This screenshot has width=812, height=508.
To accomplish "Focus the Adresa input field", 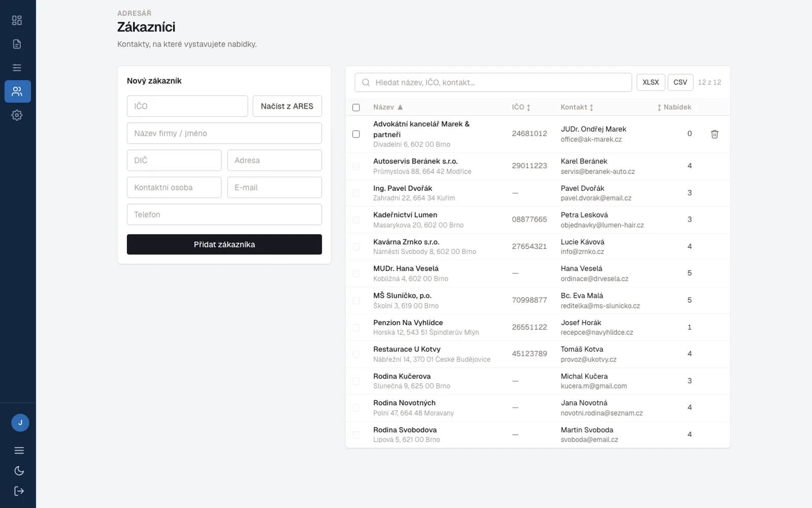I will (x=275, y=161).
